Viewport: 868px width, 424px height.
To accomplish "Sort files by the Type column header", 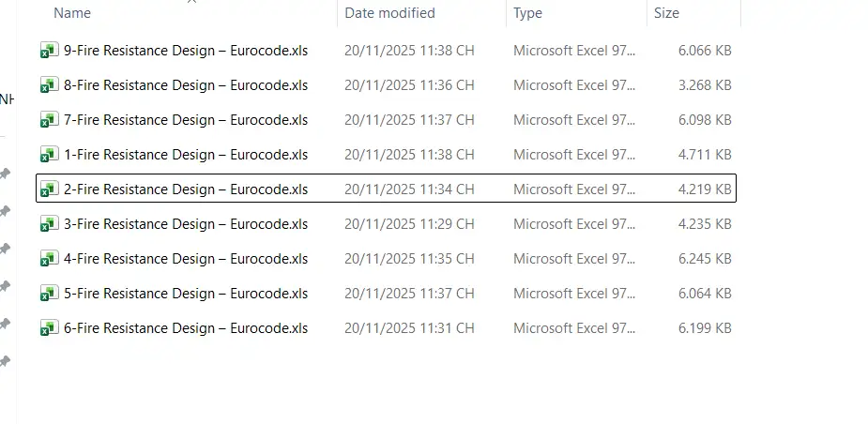I will click(527, 13).
